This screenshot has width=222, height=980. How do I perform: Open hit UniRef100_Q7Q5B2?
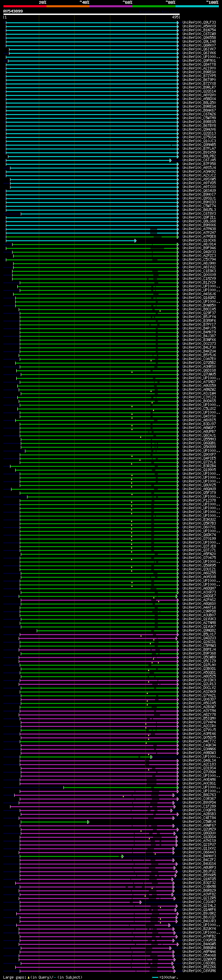coord(199,363)
